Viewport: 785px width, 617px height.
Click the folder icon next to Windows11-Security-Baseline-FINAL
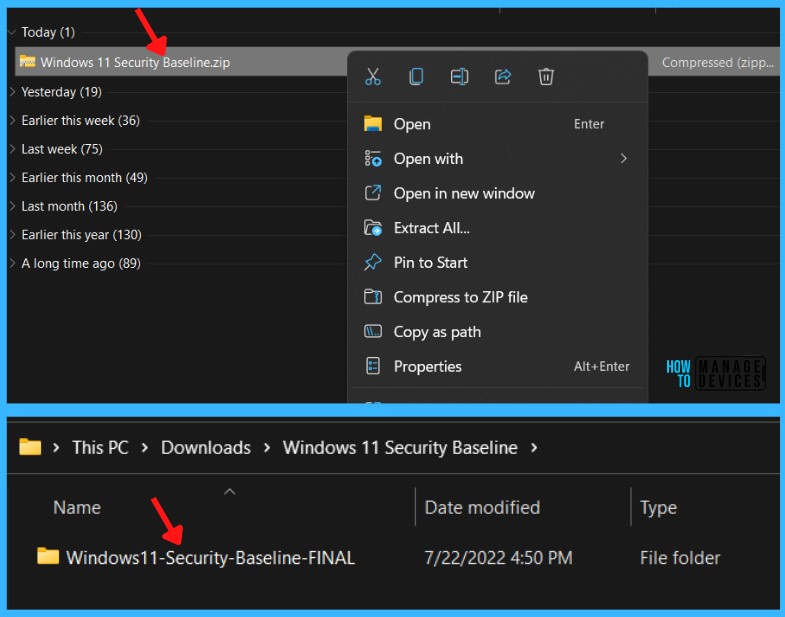point(48,556)
